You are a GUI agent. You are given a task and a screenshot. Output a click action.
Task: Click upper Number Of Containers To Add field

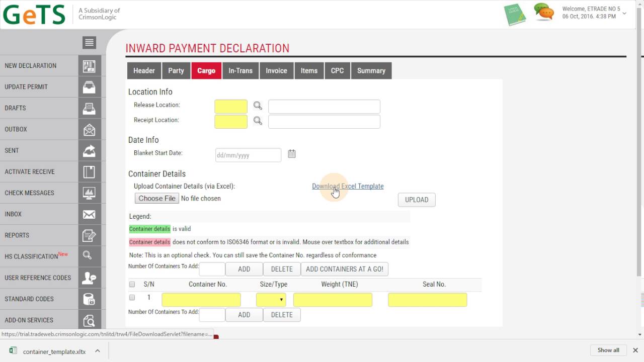[212, 269]
